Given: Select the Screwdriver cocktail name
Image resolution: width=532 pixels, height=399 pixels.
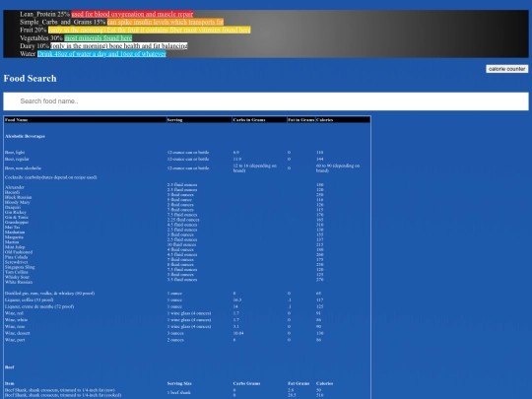Looking at the screenshot, I should (17, 262).
